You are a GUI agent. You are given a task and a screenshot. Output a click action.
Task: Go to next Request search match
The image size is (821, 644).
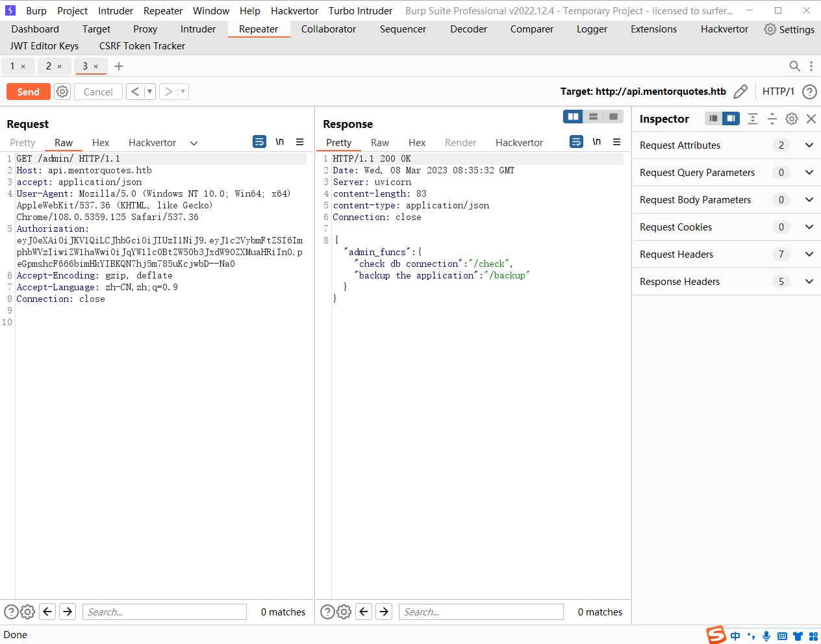tap(68, 612)
